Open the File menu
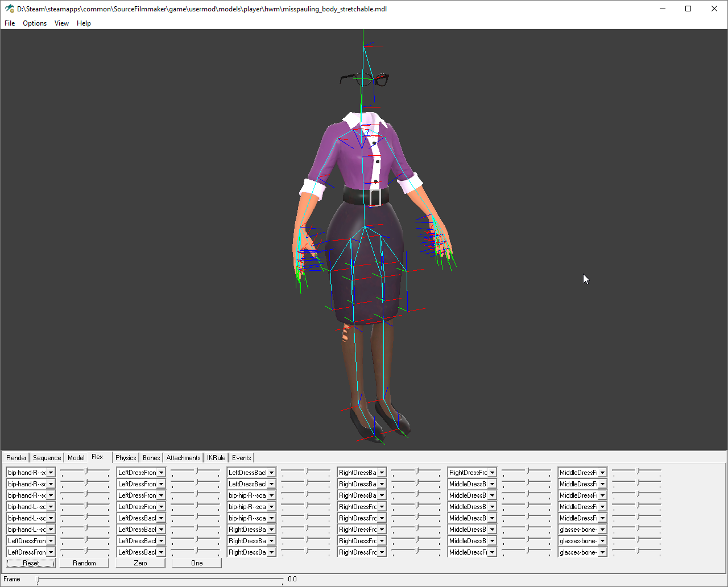This screenshot has width=728, height=587. (10, 23)
